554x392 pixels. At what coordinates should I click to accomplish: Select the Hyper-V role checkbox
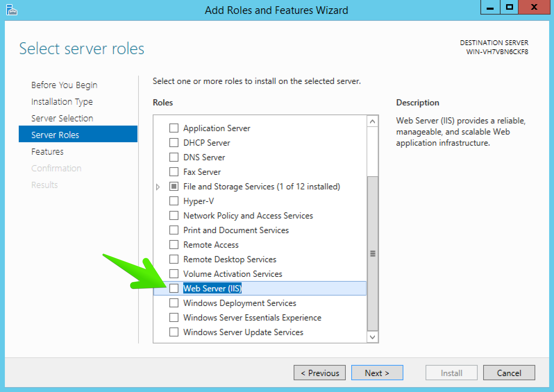(174, 201)
